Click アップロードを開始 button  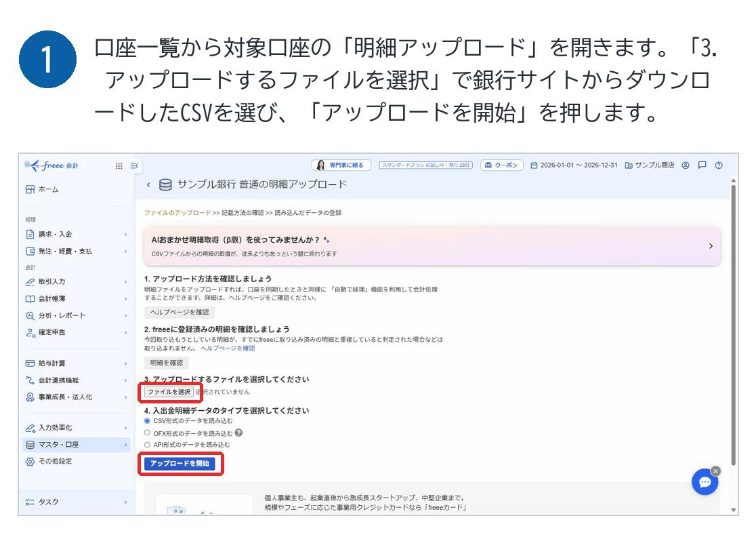(x=180, y=464)
